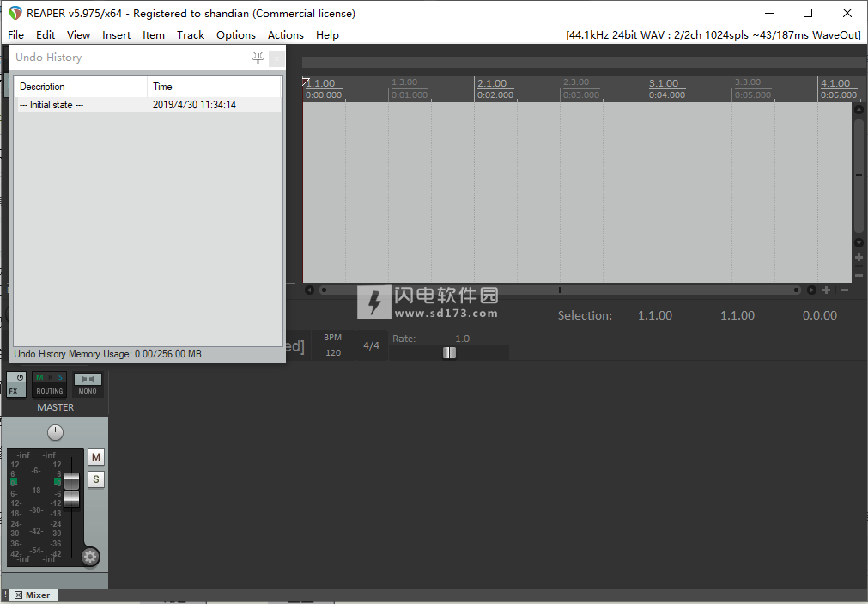Screen dimensions: 868x604
Task: Open the Item menu
Action: click(154, 35)
